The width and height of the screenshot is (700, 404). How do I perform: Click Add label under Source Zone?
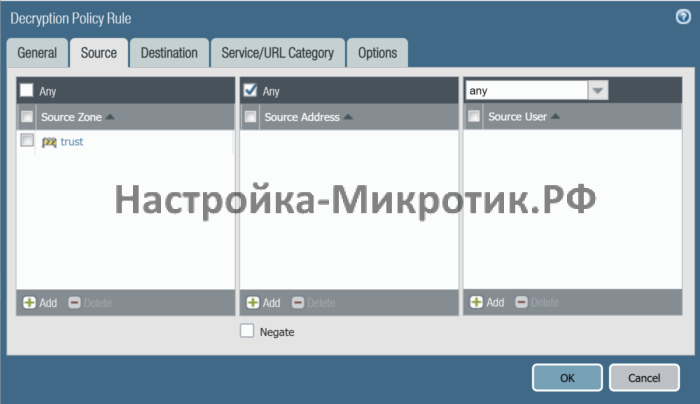(x=48, y=303)
